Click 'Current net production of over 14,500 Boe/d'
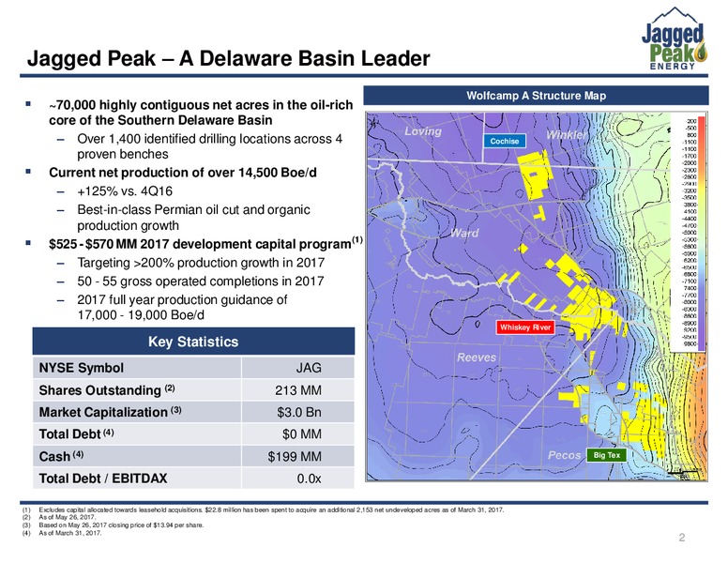This screenshot has height=563, width=728. (182, 173)
